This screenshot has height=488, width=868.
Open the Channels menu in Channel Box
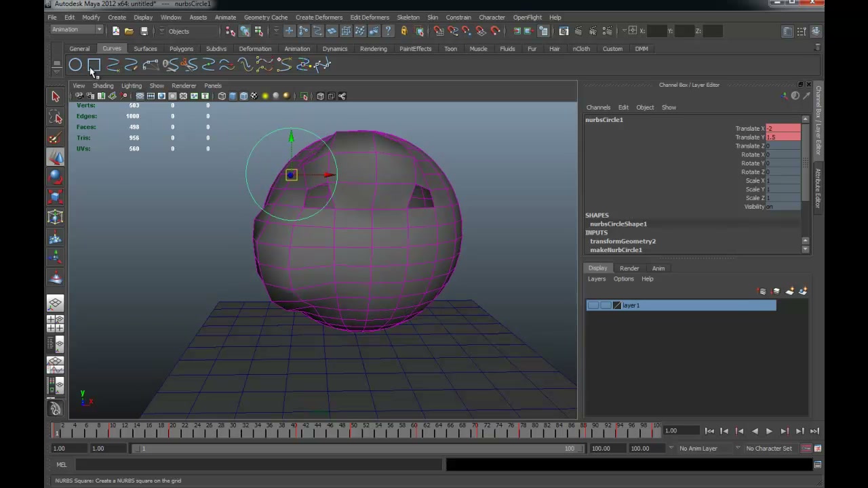pyautogui.click(x=598, y=108)
